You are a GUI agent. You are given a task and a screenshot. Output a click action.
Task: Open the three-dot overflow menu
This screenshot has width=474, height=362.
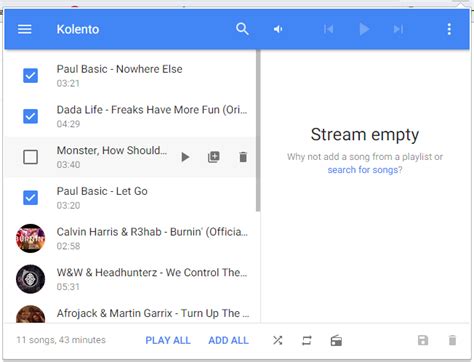point(449,29)
